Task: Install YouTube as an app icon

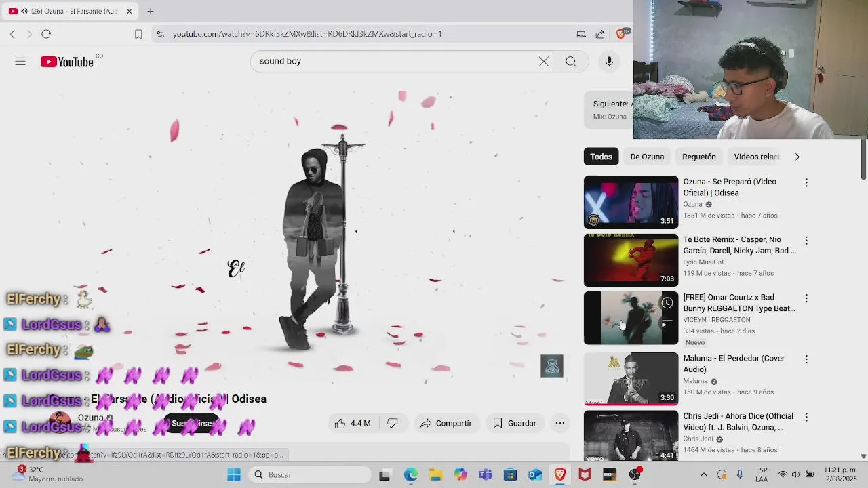Action: tap(581, 34)
